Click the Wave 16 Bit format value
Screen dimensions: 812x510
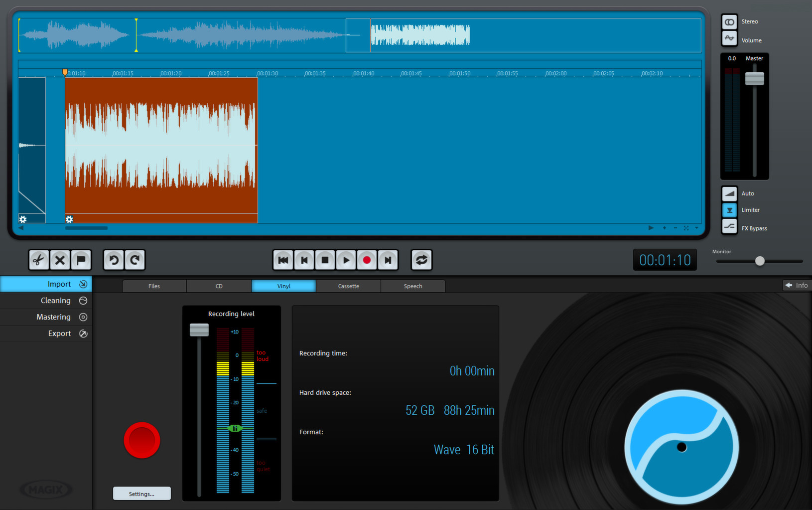coord(464,450)
